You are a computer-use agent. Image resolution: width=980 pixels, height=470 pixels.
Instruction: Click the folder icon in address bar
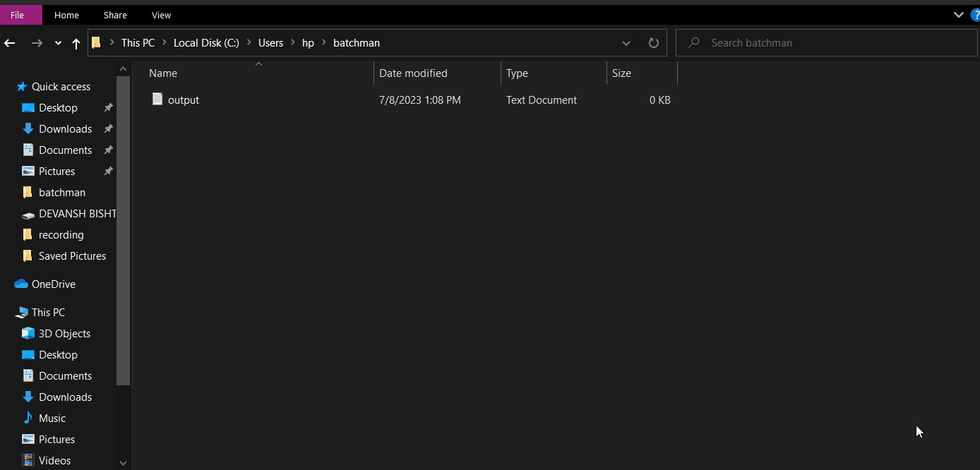(x=97, y=43)
